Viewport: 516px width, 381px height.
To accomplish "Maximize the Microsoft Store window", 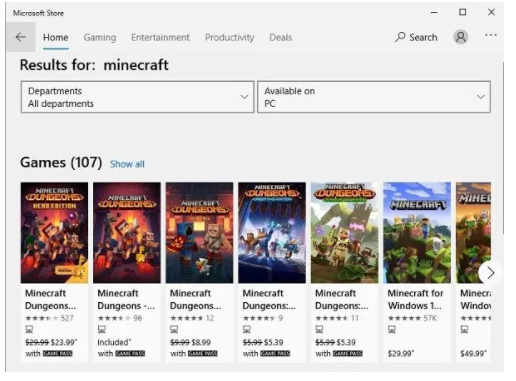I will [x=463, y=12].
